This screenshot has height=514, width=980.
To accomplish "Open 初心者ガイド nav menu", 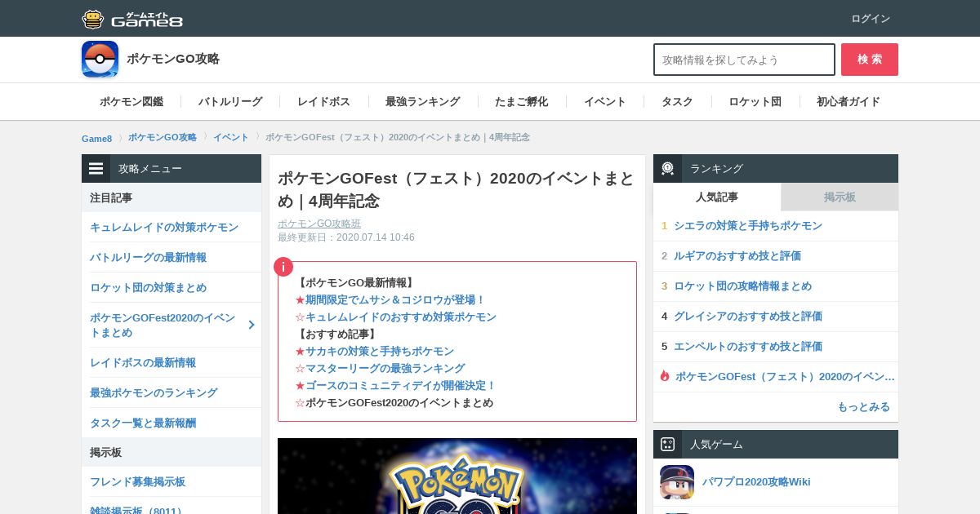I will pyautogui.click(x=849, y=102).
